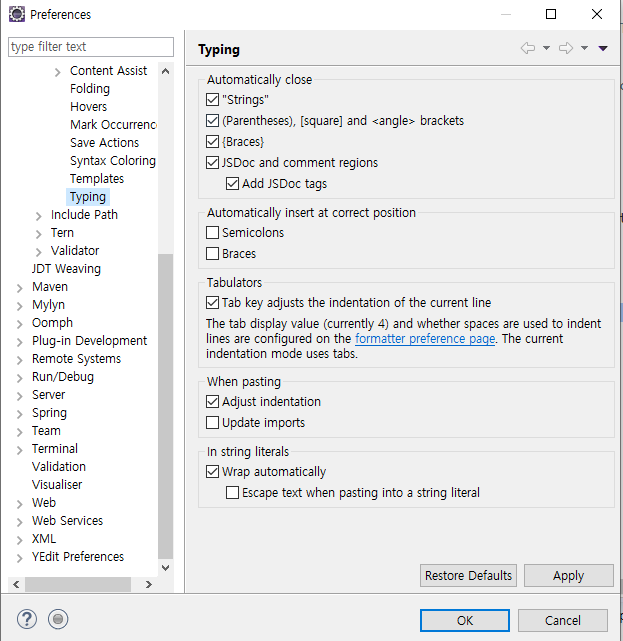
Task: Toggle Tab key adjusts indentation checkbox
Action: pos(212,303)
